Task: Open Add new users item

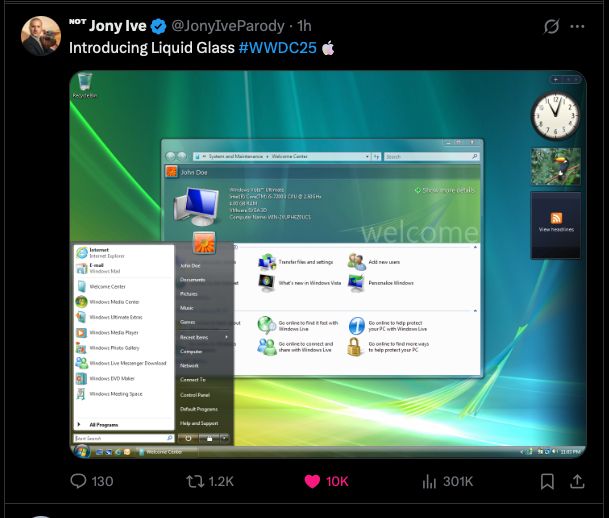Action: tap(374, 262)
